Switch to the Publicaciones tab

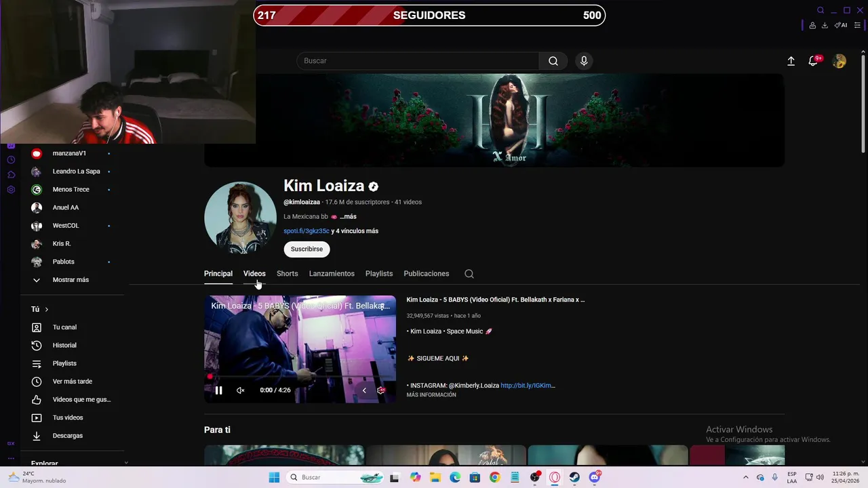point(427,274)
